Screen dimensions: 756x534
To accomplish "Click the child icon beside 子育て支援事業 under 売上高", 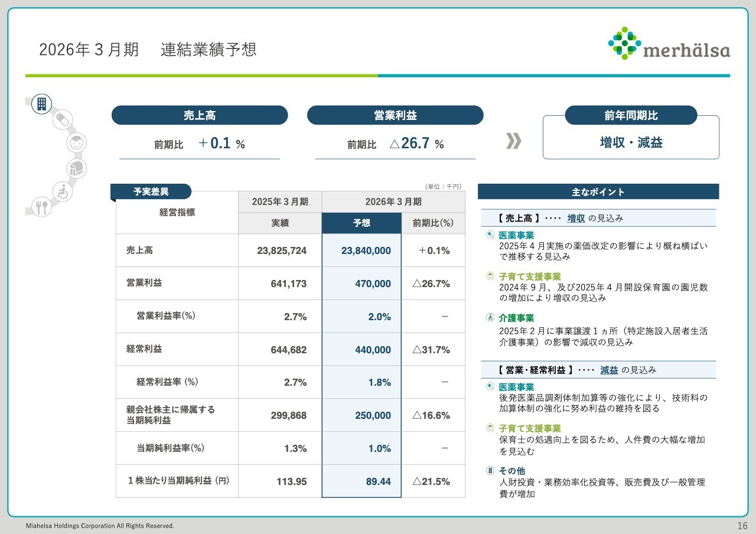I will (x=490, y=276).
